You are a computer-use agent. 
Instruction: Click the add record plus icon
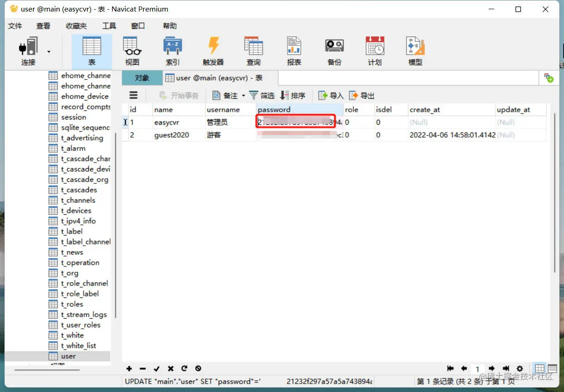pos(129,368)
